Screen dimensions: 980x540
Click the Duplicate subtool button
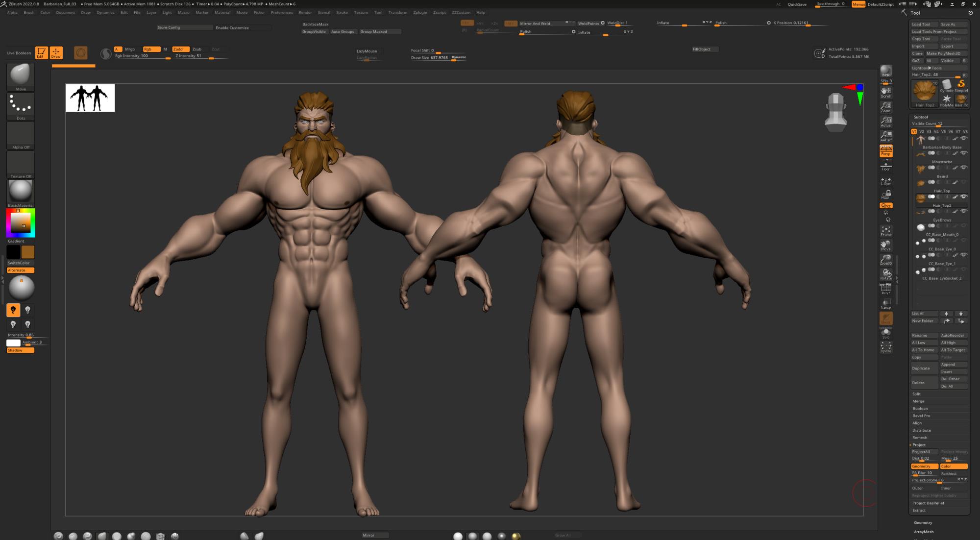coord(924,368)
